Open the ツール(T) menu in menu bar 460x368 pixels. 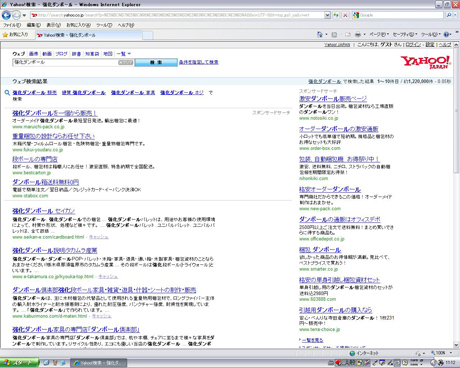click(x=104, y=25)
